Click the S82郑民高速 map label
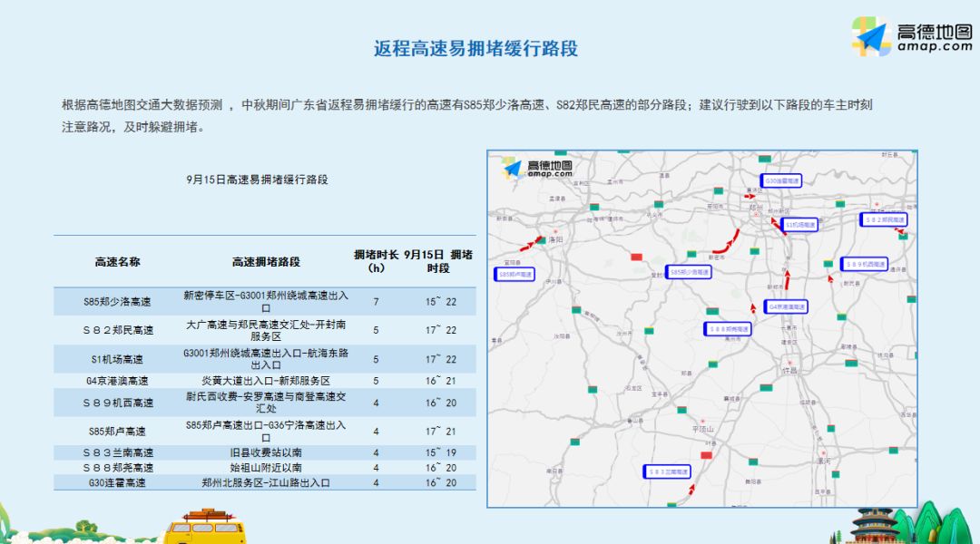This screenshot has height=544, width=980. [883, 219]
